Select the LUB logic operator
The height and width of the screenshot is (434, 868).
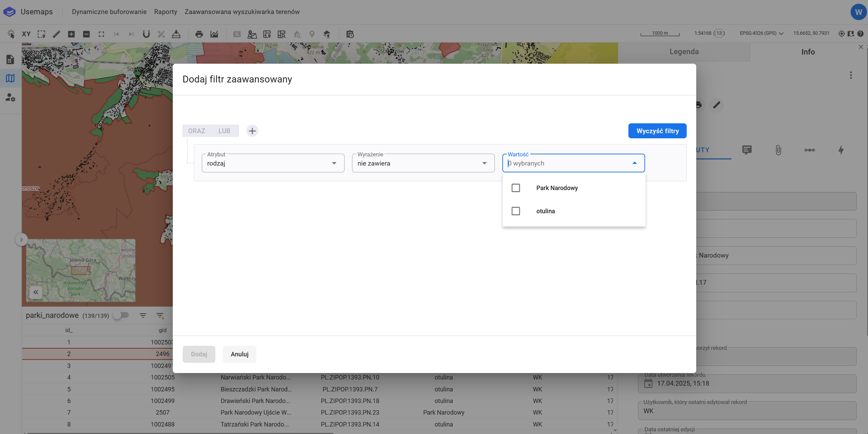(x=224, y=131)
